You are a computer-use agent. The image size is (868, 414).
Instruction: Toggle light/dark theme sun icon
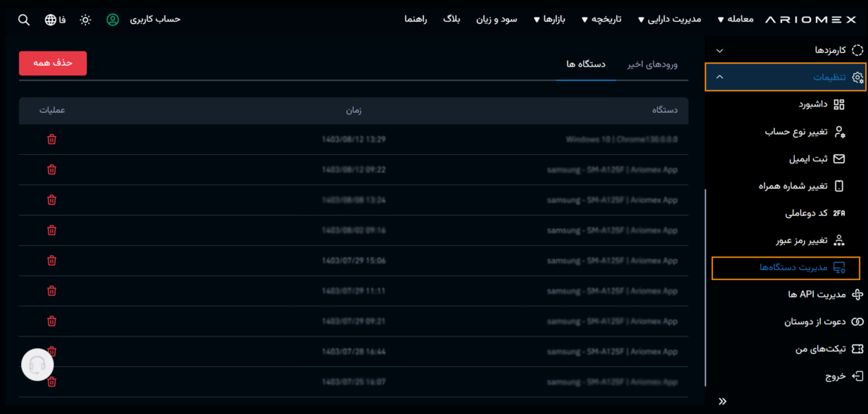click(85, 20)
